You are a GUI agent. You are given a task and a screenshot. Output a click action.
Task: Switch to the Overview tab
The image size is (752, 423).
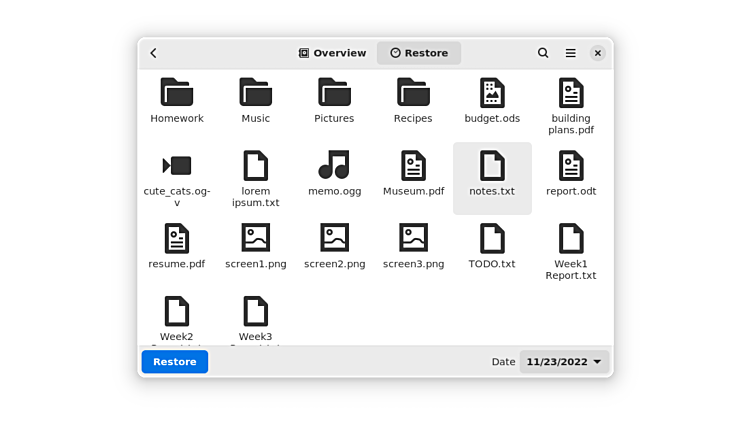pyautogui.click(x=333, y=53)
